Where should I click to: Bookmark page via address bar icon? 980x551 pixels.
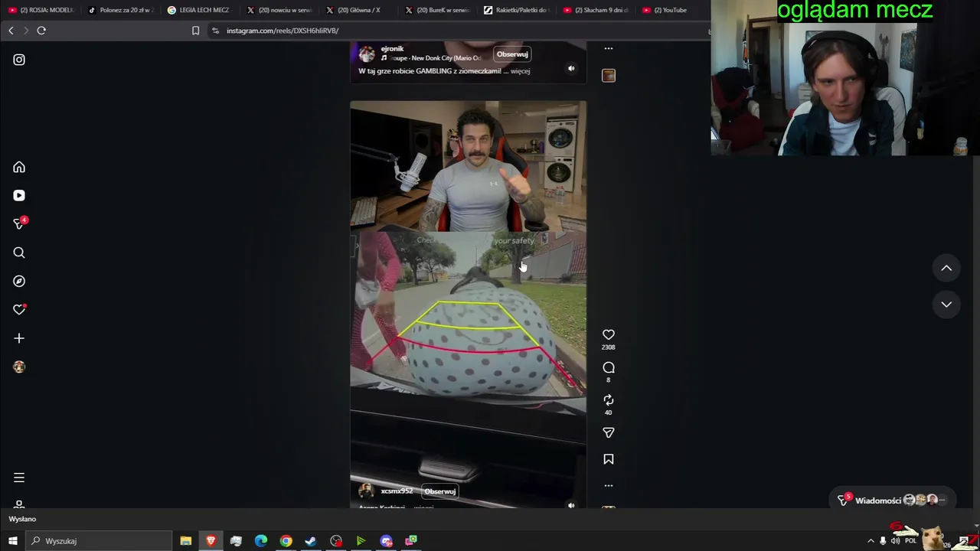pyautogui.click(x=195, y=31)
